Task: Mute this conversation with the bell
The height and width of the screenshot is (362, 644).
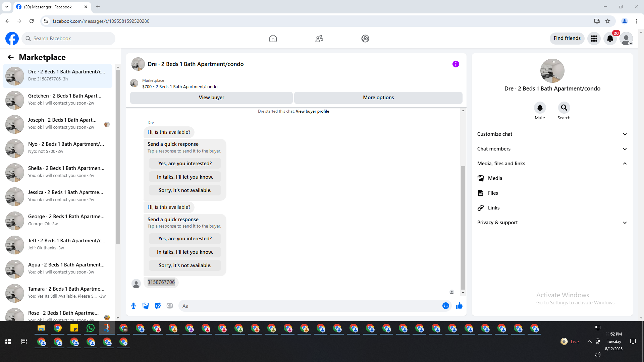Action: pos(540,108)
